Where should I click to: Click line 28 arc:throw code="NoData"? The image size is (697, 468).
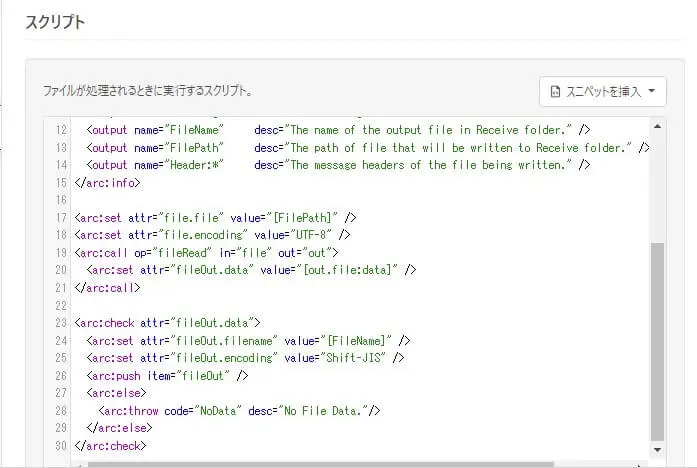coord(239,411)
